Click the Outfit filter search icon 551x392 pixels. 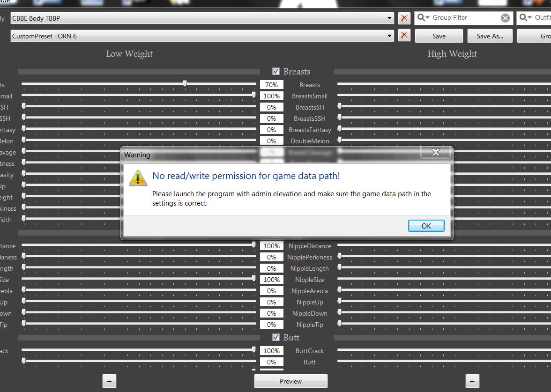coord(525,18)
